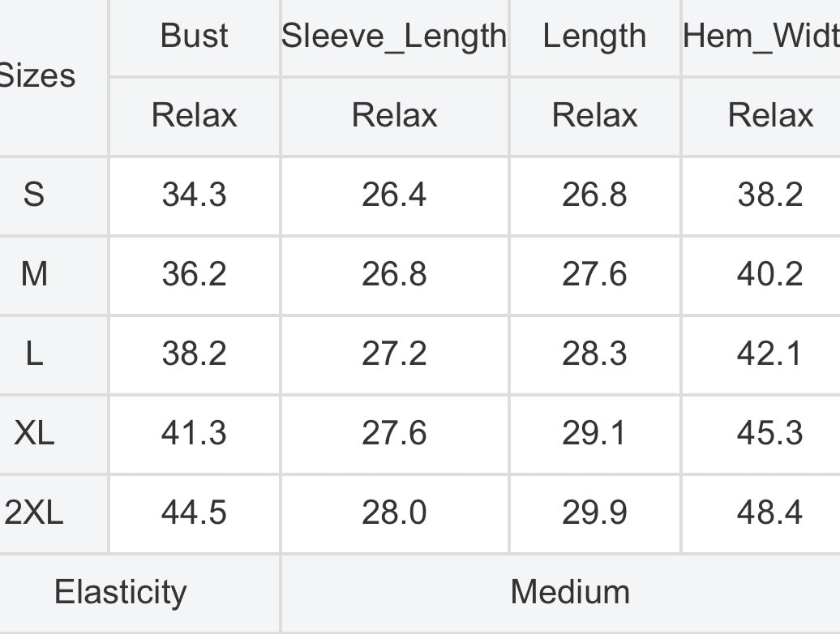Viewport: 840px width, 639px height.
Task: Click the Bust column header
Action: pos(194,36)
